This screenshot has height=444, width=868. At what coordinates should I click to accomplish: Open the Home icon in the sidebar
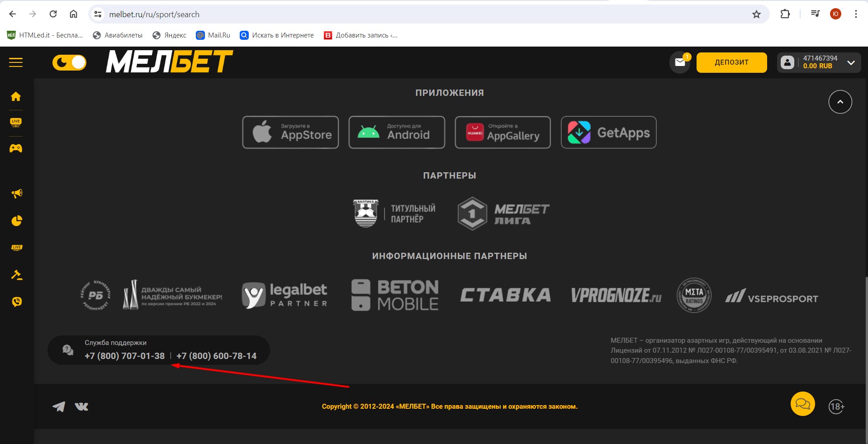16,96
